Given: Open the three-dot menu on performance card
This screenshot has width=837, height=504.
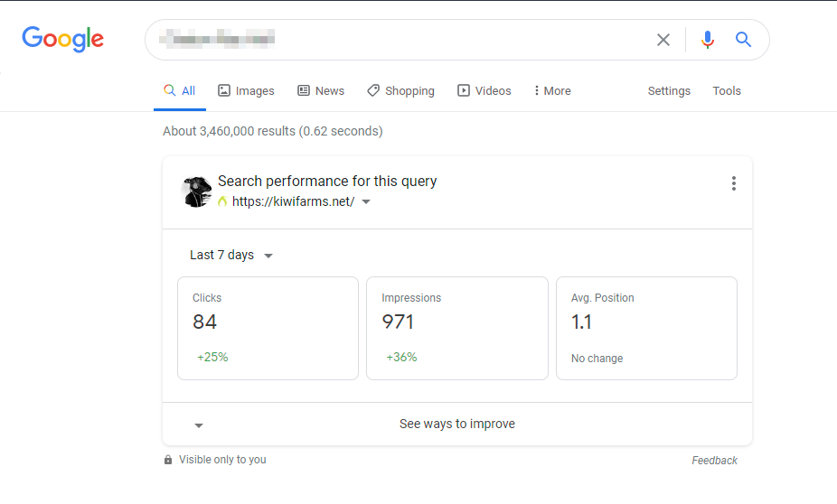Looking at the screenshot, I should (x=734, y=183).
